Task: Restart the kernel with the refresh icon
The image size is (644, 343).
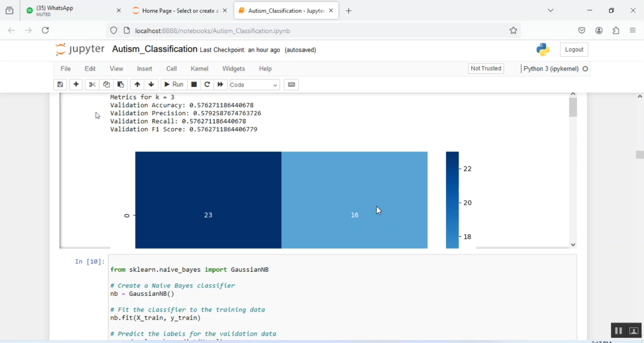Action: point(207,84)
